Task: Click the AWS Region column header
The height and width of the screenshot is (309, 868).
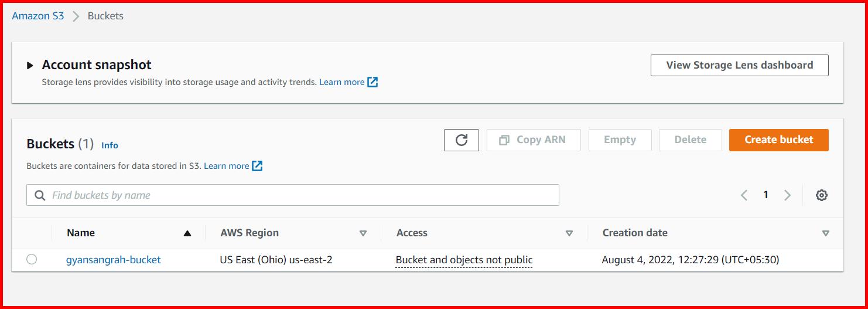Action: tap(250, 233)
